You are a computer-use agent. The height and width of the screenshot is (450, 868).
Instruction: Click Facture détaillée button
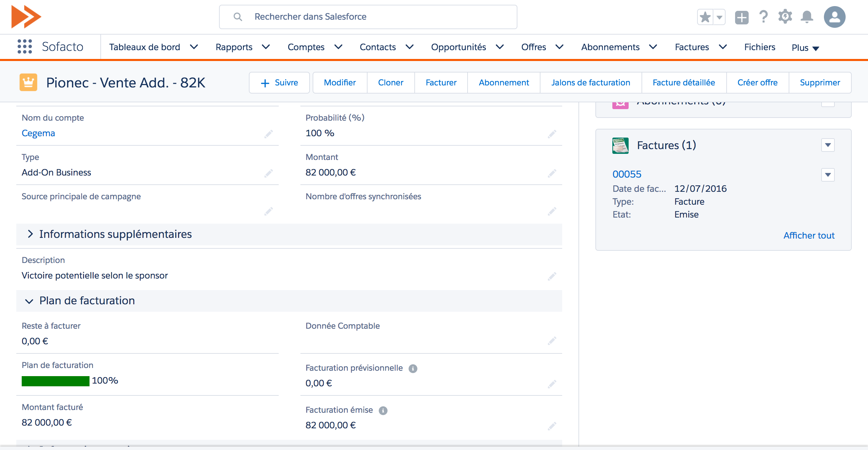pos(684,83)
